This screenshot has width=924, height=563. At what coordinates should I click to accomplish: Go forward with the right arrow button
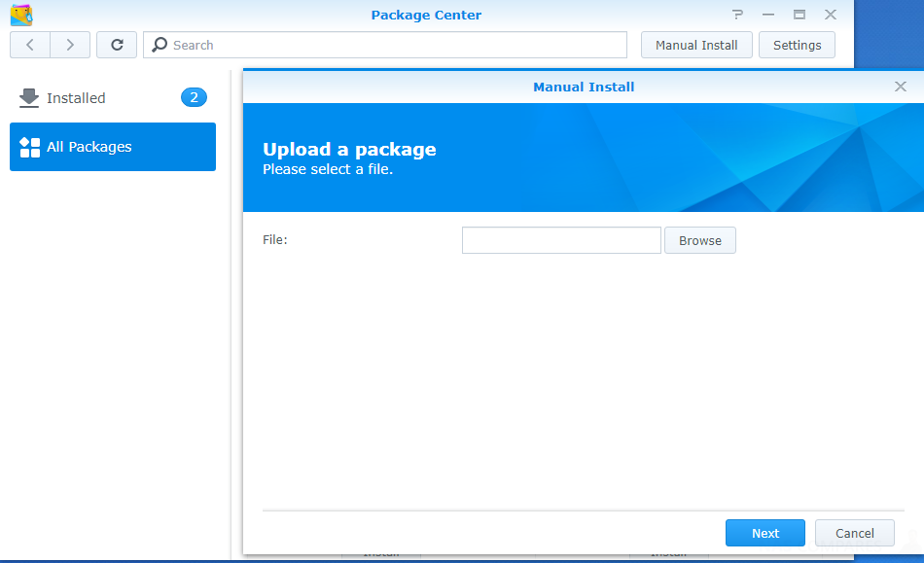click(70, 45)
